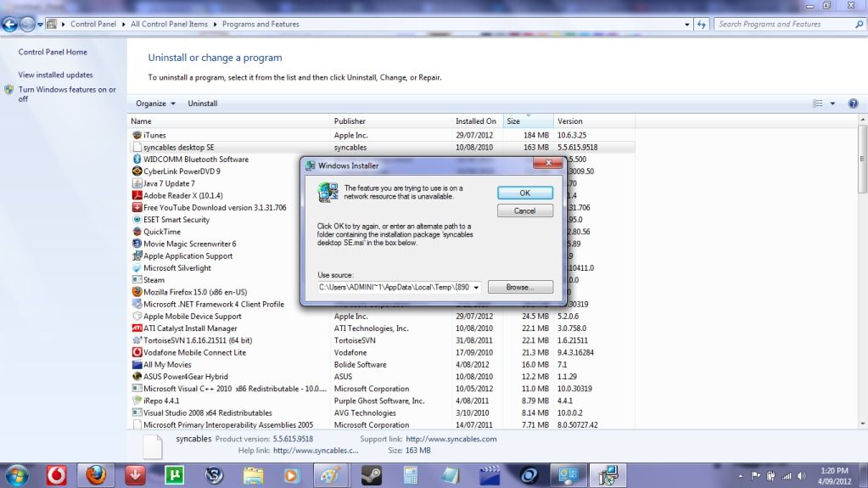Click Programs and Features breadcrumb
868x488 pixels.
click(260, 25)
